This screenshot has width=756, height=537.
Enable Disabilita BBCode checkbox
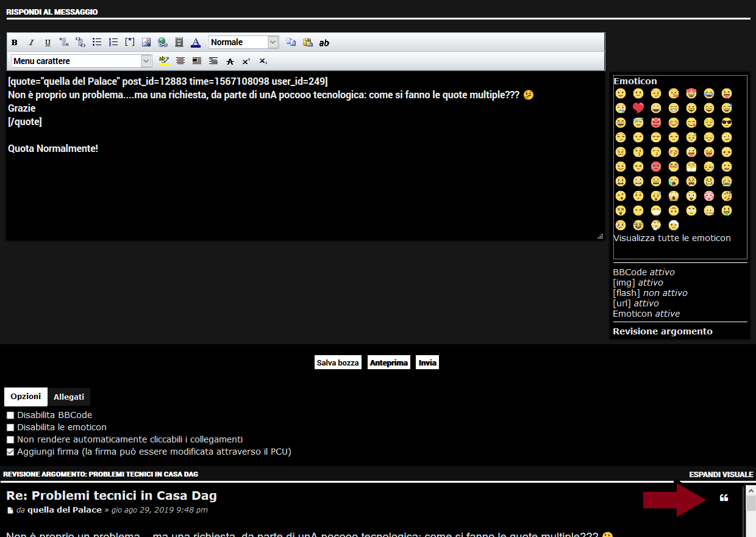[10, 415]
